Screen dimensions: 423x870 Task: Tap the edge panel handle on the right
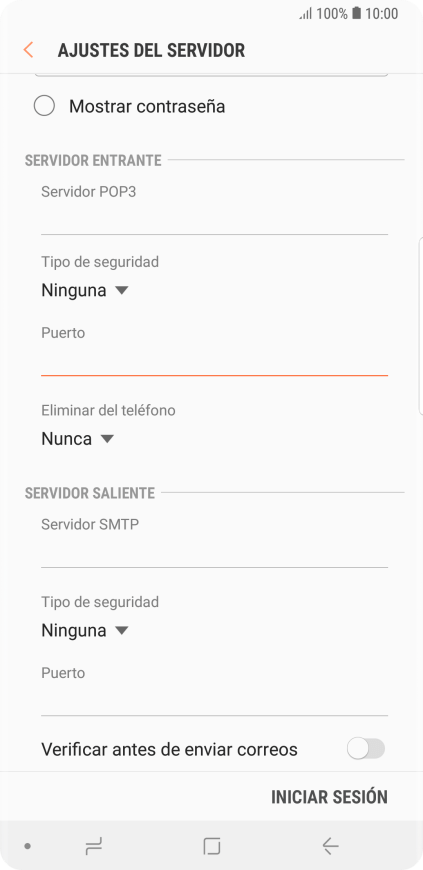(420, 326)
